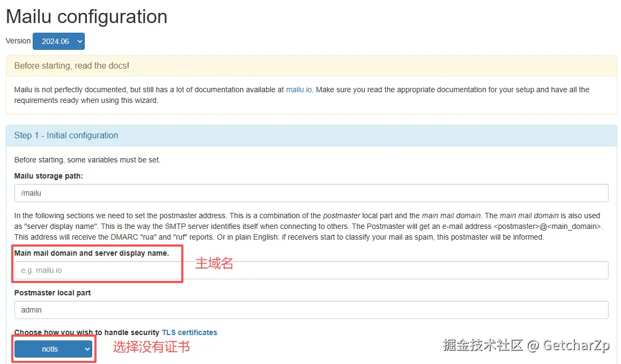Click the 'Mailu configuration' page heading
This screenshot has width=621, height=364.
coord(86,17)
